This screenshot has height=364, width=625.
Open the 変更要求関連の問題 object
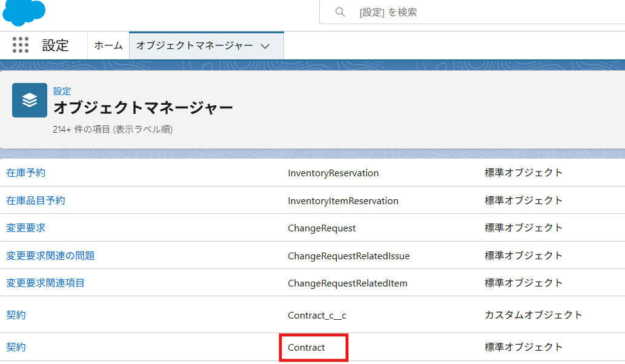(50, 256)
